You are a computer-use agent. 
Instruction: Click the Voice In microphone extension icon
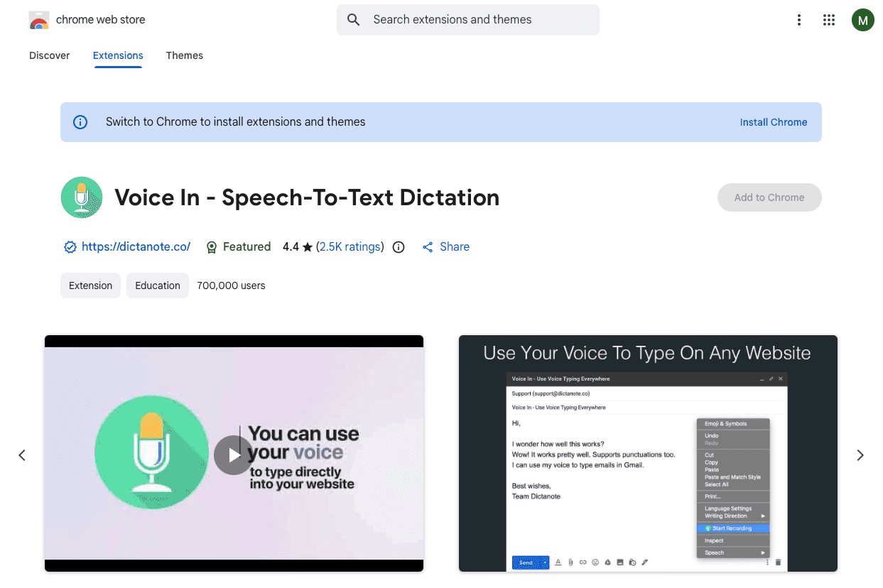pyautogui.click(x=82, y=197)
